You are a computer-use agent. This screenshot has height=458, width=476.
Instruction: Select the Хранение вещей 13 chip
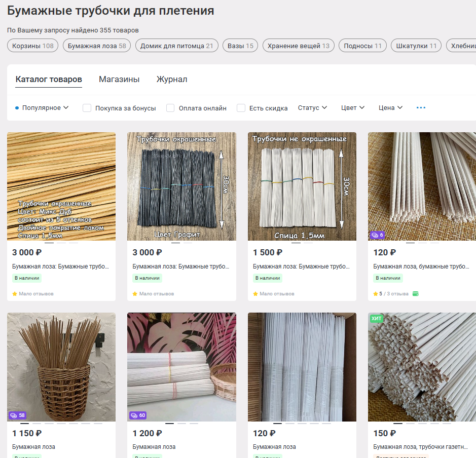point(298,46)
